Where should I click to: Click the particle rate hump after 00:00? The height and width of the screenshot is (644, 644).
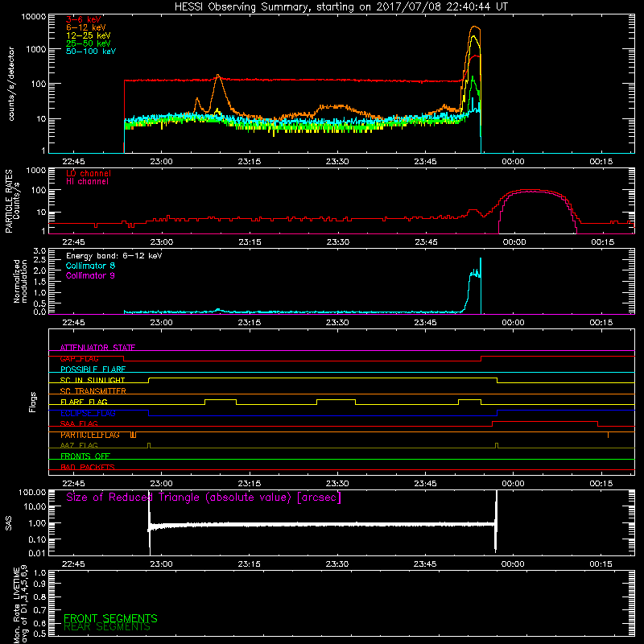(533, 192)
